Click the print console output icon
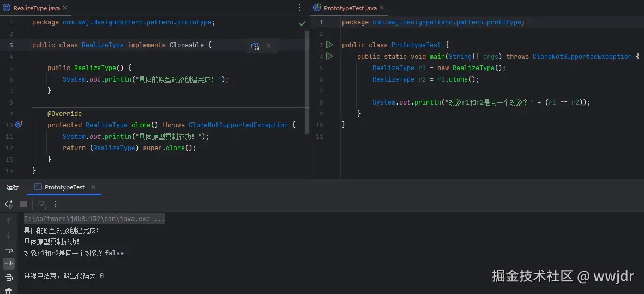This screenshot has height=294, width=644. [x=9, y=278]
